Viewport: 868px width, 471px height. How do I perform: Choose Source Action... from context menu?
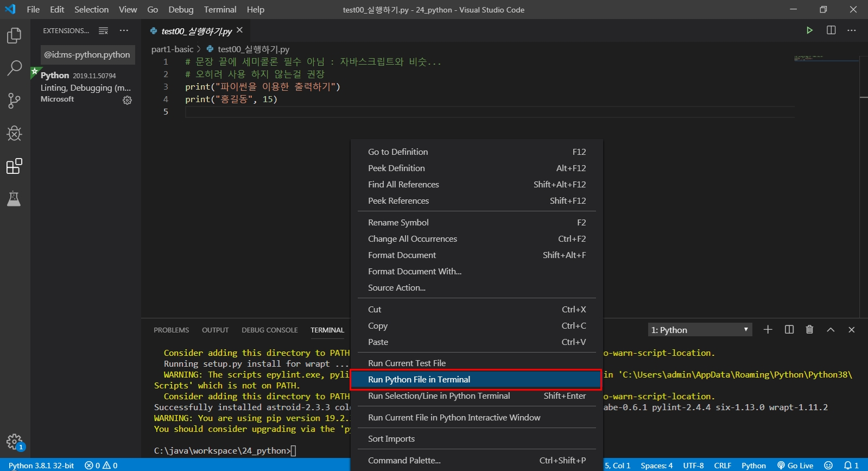(x=477, y=288)
